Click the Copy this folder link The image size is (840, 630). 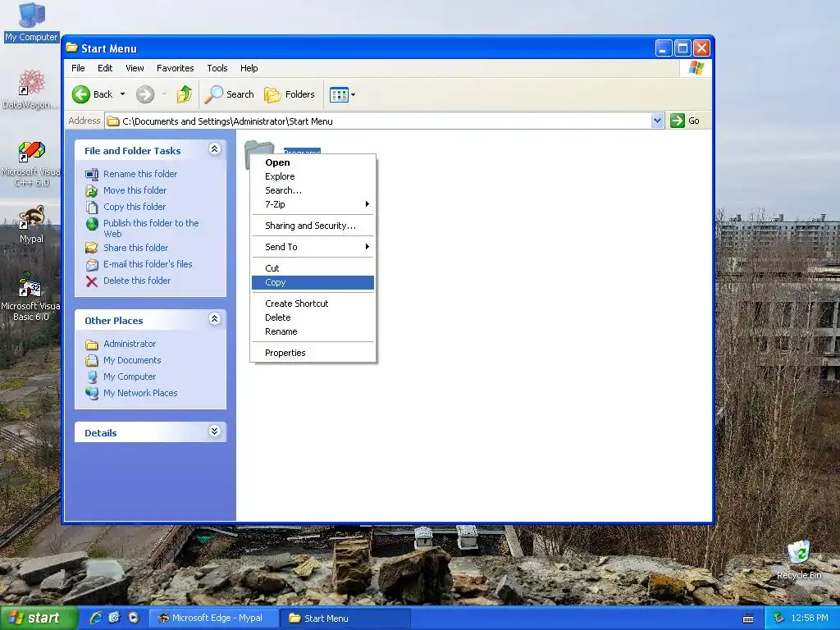point(135,207)
